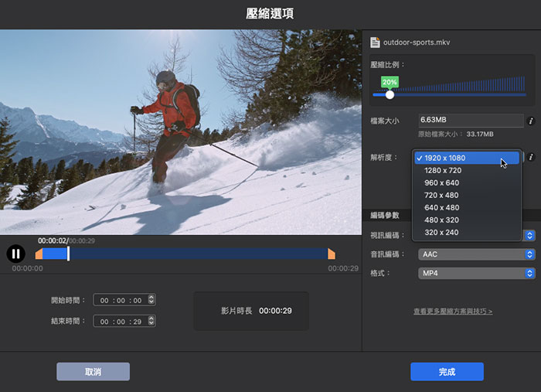This screenshot has width=541, height=392.
Task: Choose 1920 x 1080 resolution
Action: 467,158
